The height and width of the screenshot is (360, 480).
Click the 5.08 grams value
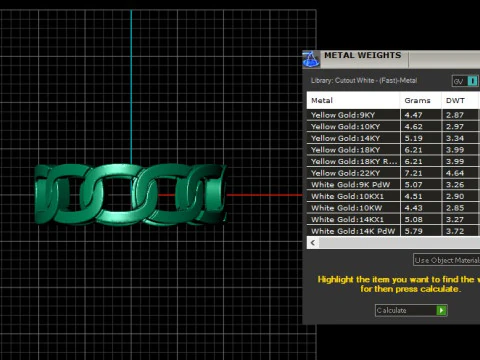coord(413,220)
